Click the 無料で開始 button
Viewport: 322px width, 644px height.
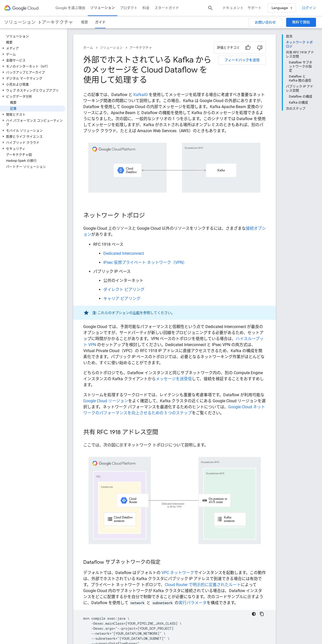point(301,22)
